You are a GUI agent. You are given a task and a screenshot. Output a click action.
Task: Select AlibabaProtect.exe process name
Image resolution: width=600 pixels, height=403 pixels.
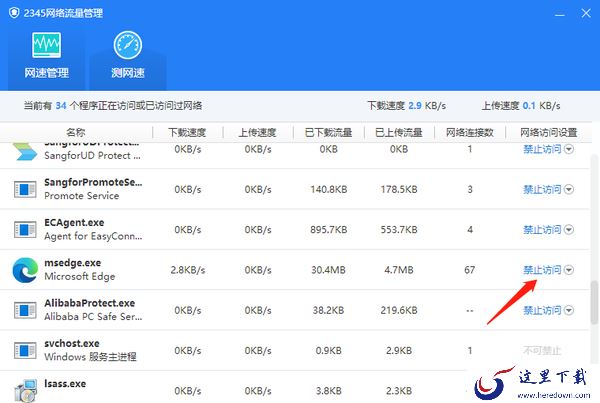[x=90, y=303]
